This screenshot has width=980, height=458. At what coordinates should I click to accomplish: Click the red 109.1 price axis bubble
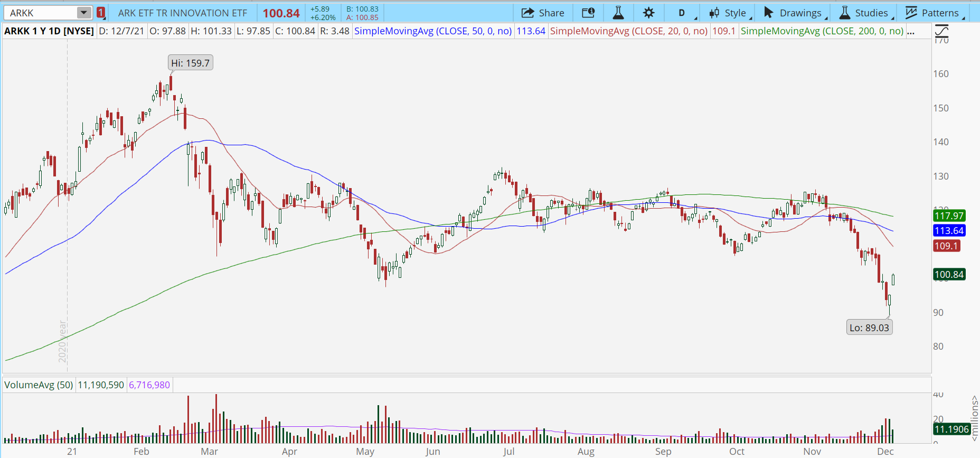coord(946,246)
